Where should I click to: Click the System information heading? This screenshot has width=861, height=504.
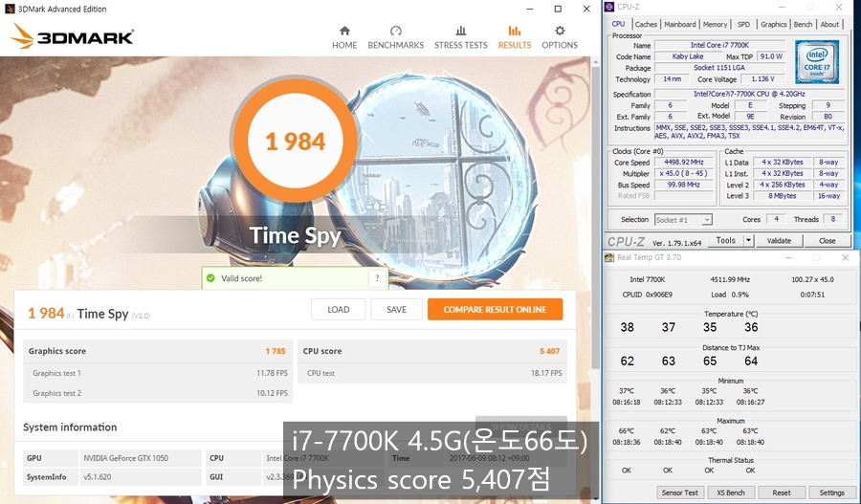click(70, 427)
